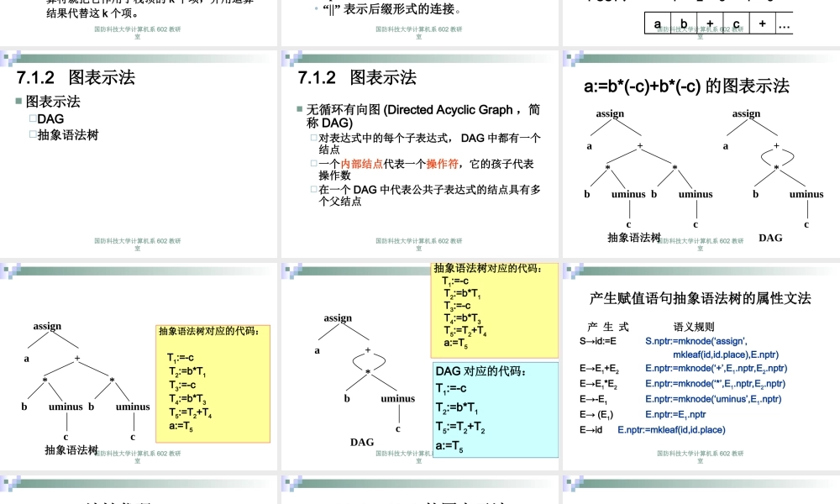The height and width of the screenshot is (504, 840).
Task: Select the cyan "DAG 对应的代码" box
Action: click(496, 409)
